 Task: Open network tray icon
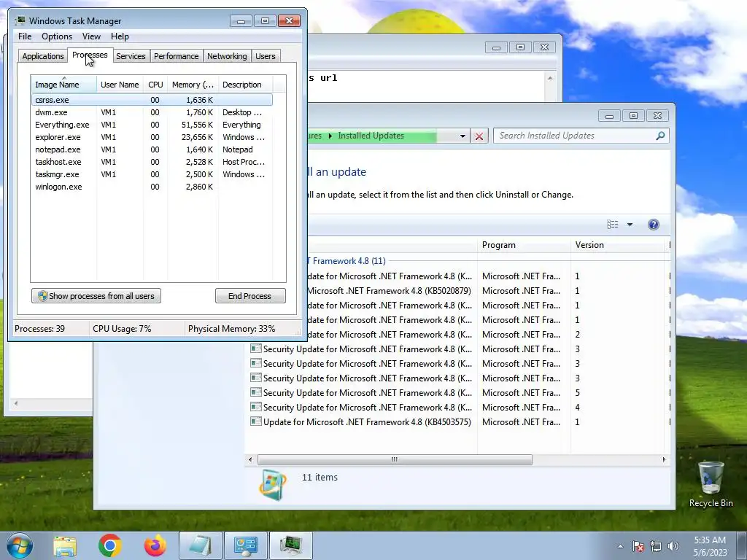656,546
